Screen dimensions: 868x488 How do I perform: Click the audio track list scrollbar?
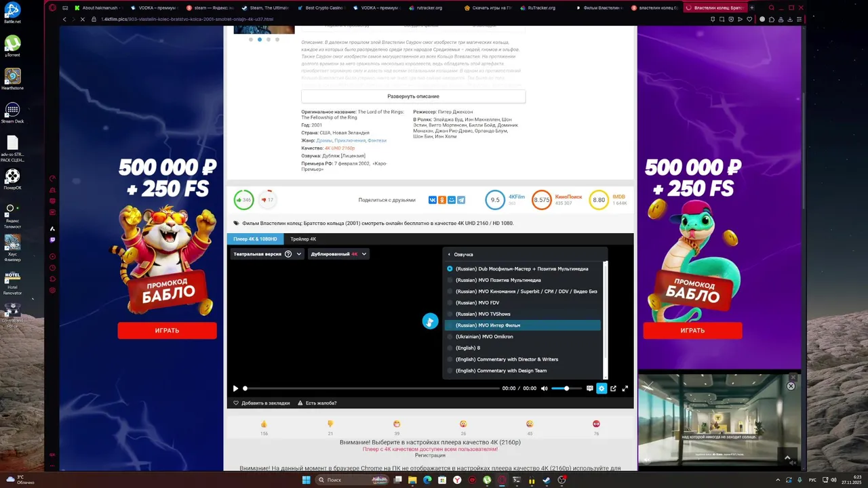pos(606,319)
